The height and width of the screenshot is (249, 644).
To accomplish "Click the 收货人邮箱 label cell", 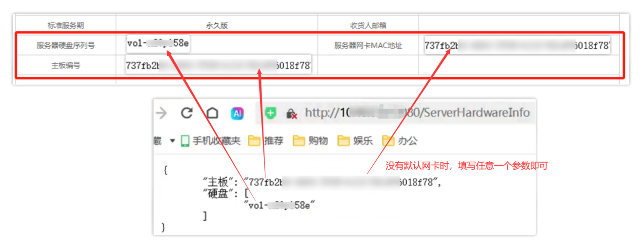I will (368, 25).
